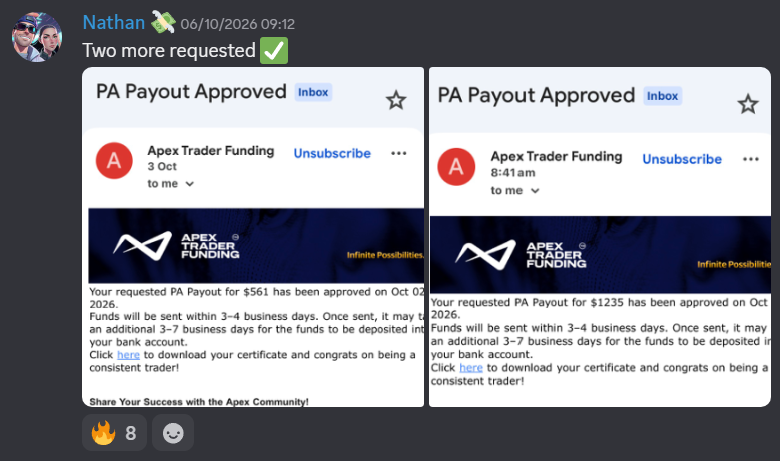The width and height of the screenshot is (780, 461).
Task: Click Inbox label on left email
Action: [313, 92]
